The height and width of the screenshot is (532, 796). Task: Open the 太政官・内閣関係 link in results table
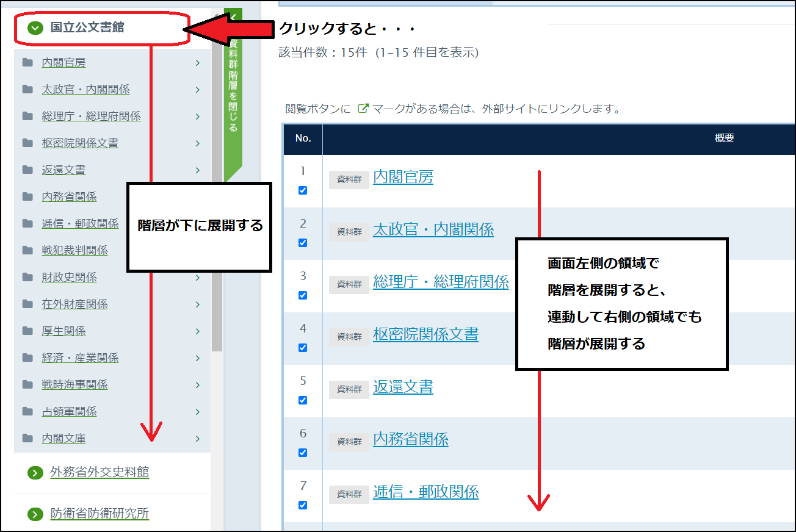[433, 230]
